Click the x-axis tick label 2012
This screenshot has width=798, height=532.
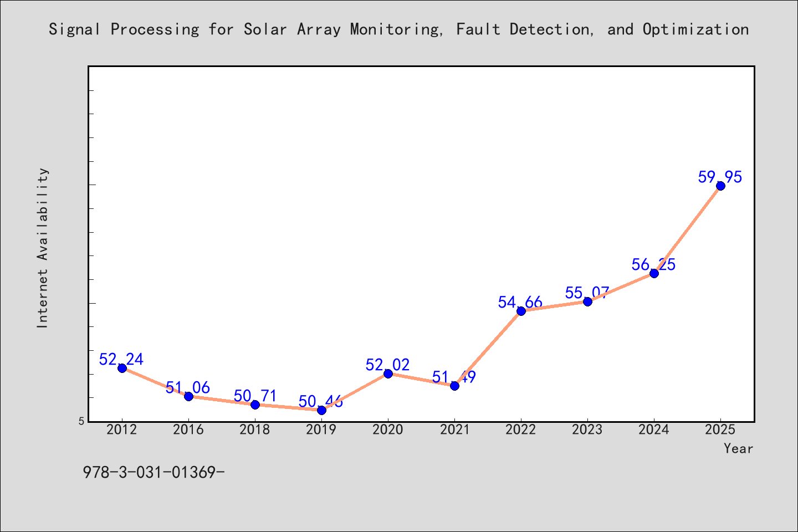122,429
